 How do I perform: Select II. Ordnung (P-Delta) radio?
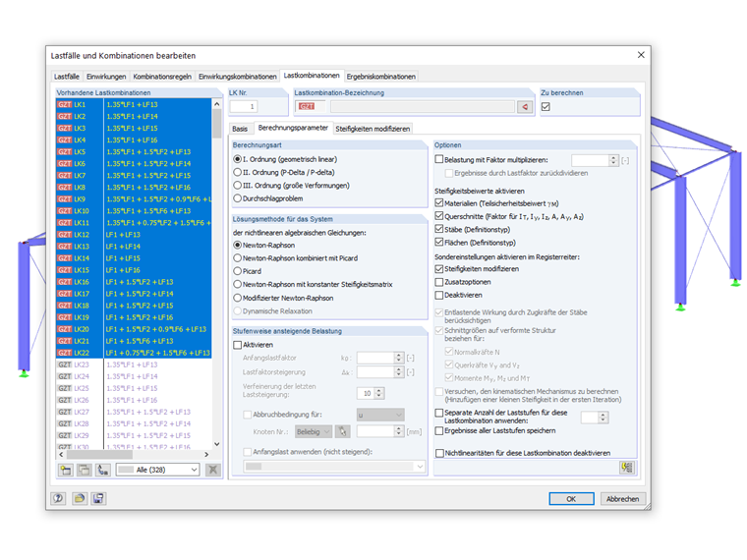click(237, 172)
